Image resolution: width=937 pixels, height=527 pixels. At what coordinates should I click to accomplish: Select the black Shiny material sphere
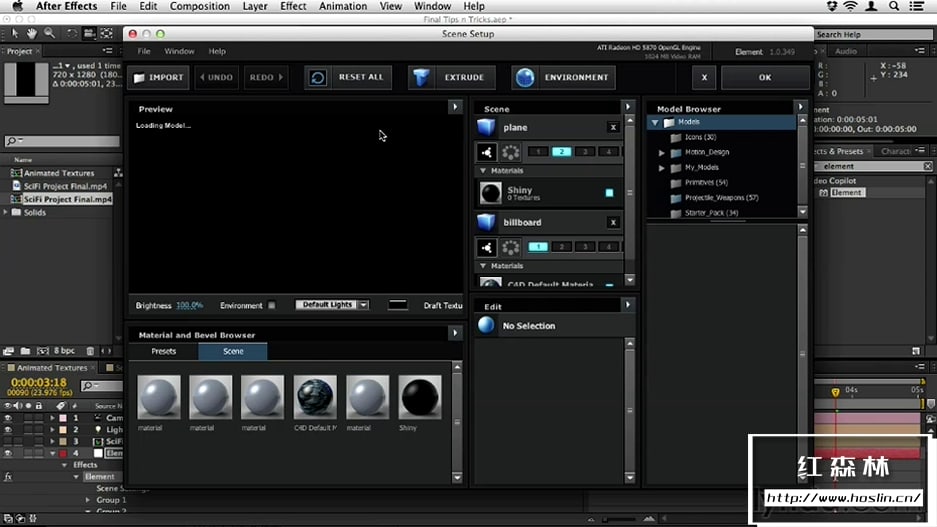click(419, 397)
